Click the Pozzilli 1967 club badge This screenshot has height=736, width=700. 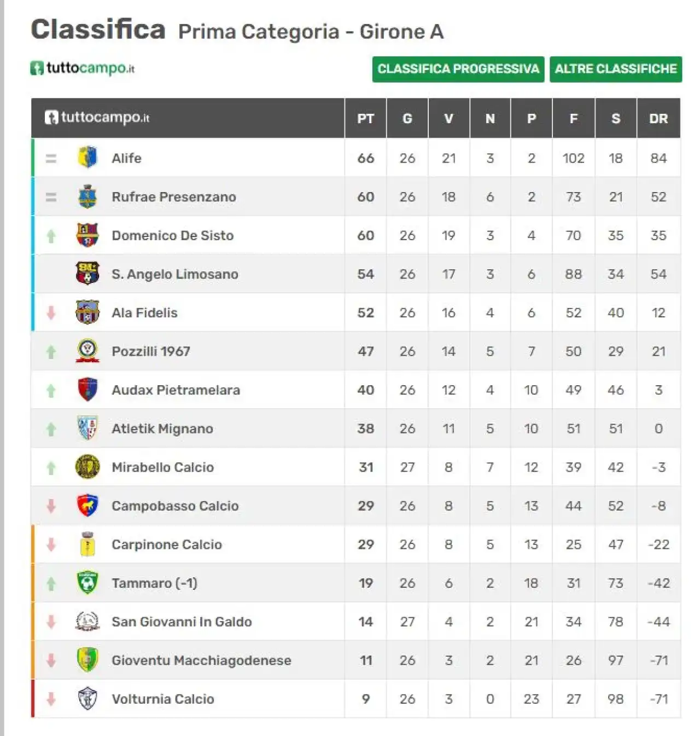coord(87,351)
